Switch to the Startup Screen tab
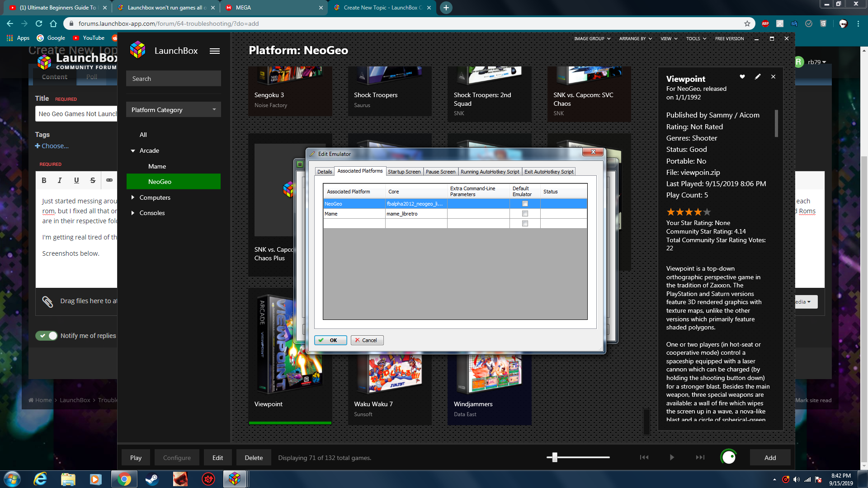 tap(404, 172)
